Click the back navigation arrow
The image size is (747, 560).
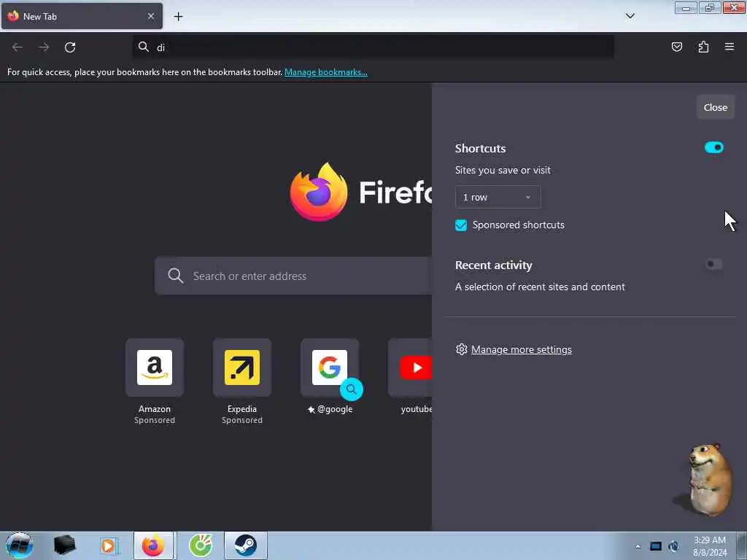(18, 47)
